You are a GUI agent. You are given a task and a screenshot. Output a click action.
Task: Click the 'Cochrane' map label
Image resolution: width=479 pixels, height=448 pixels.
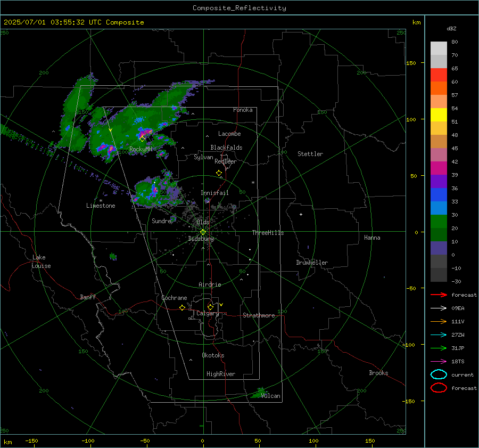[174, 298]
